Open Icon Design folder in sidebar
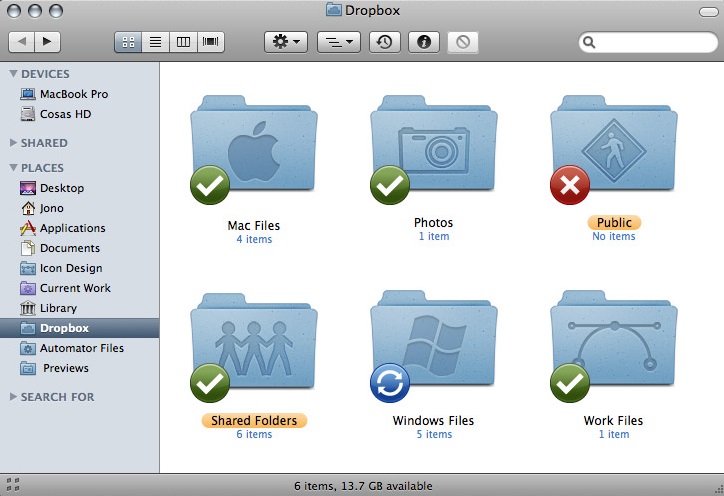This screenshot has width=724, height=496. 79,268
